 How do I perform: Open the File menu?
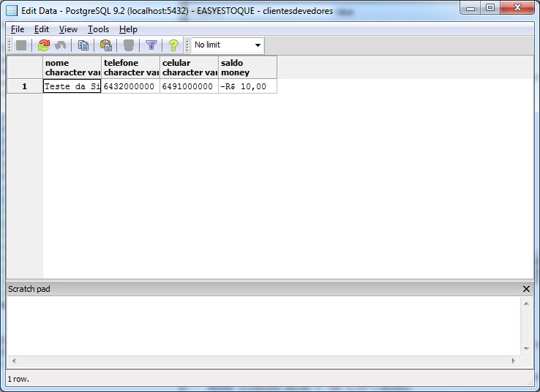[x=18, y=29]
